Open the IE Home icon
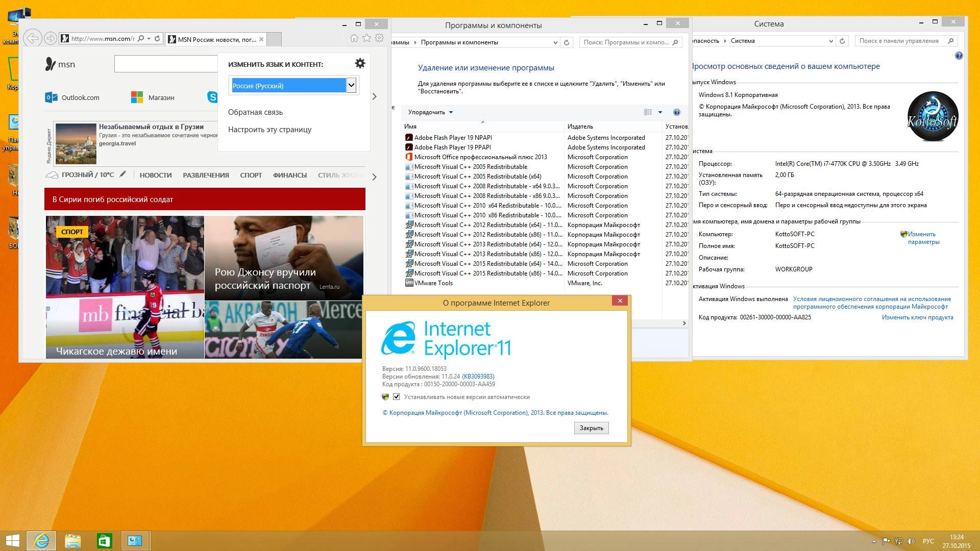The image size is (980, 551). coord(354,38)
